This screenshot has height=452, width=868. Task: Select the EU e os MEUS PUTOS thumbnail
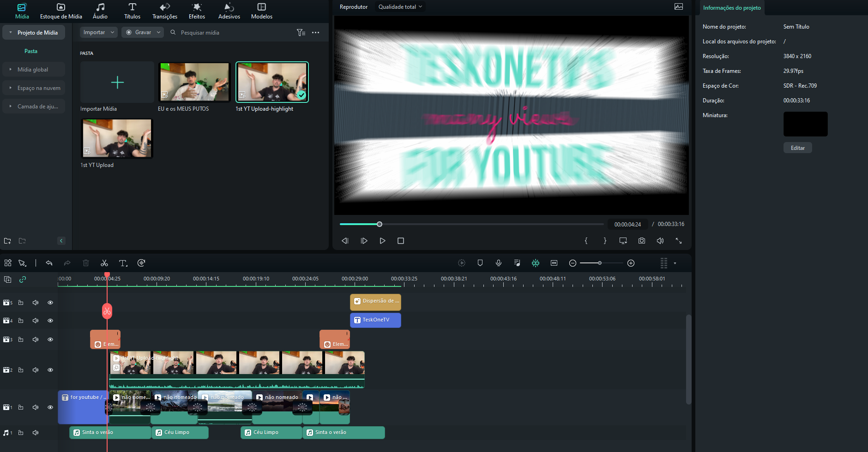[194, 82]
